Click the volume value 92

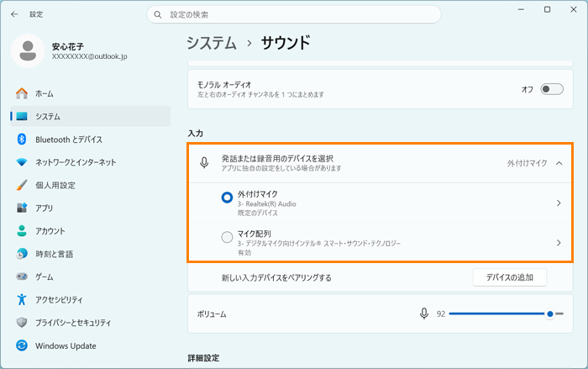[x=441, y=314]
